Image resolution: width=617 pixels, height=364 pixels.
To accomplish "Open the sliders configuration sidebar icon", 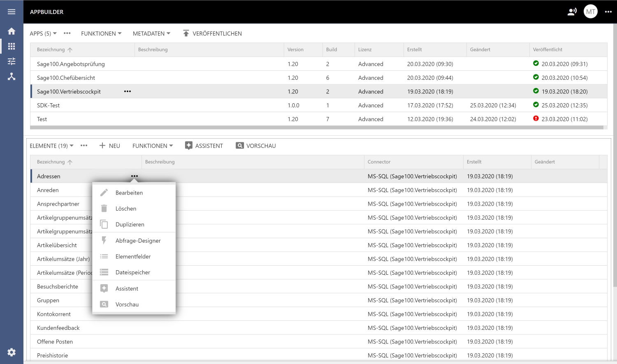I will coord(12,61).
